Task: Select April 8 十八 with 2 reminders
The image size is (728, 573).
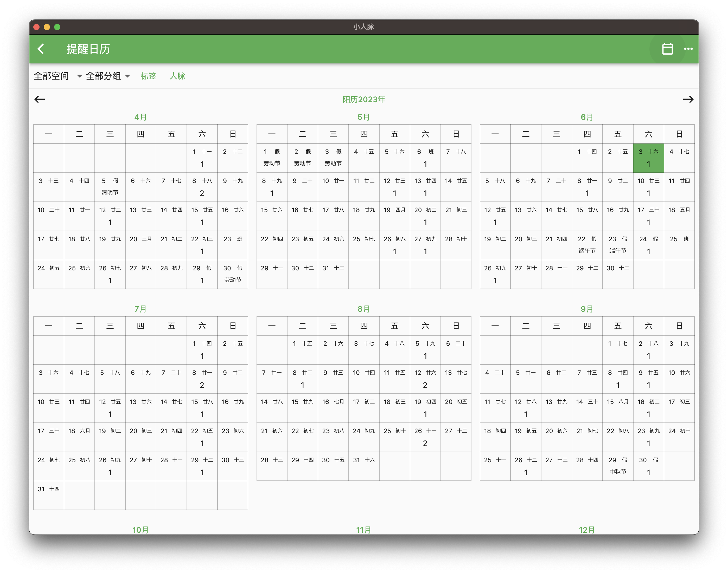Action: 202,187
